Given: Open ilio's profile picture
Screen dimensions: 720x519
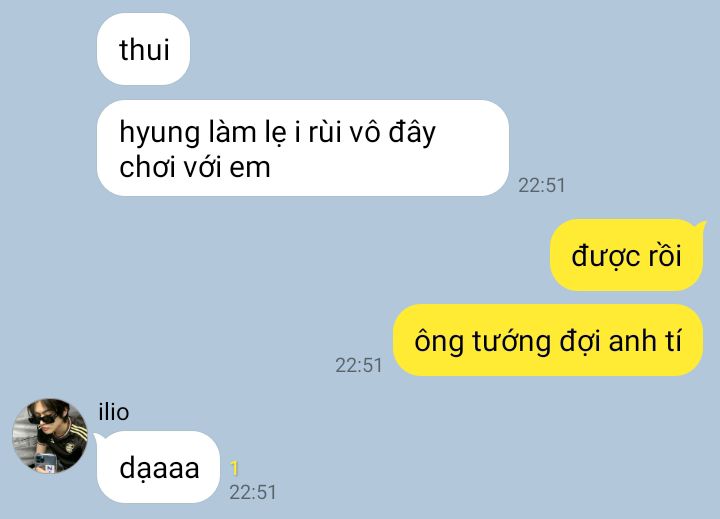Looking at the screenshot, I should pos(50,436).
